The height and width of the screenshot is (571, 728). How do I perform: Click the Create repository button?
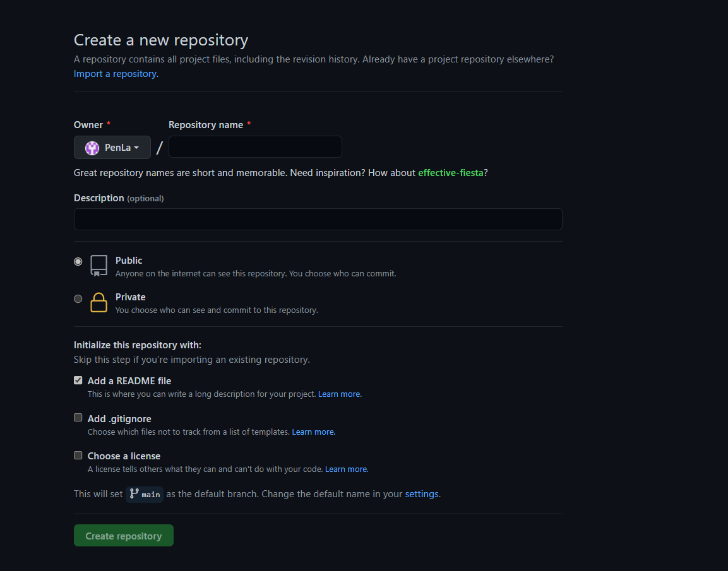point(124,536)
